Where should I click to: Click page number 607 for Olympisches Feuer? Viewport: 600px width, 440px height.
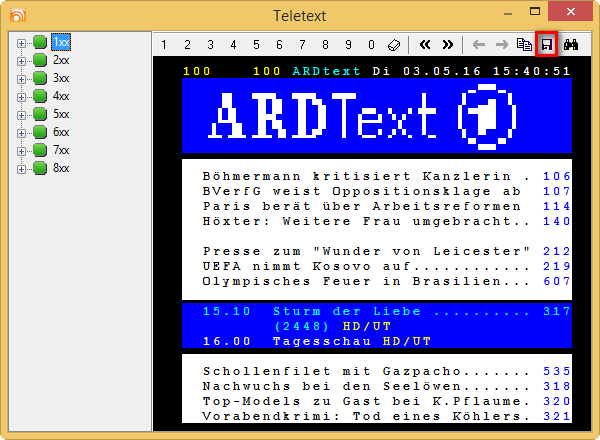(x=557, y=281)
